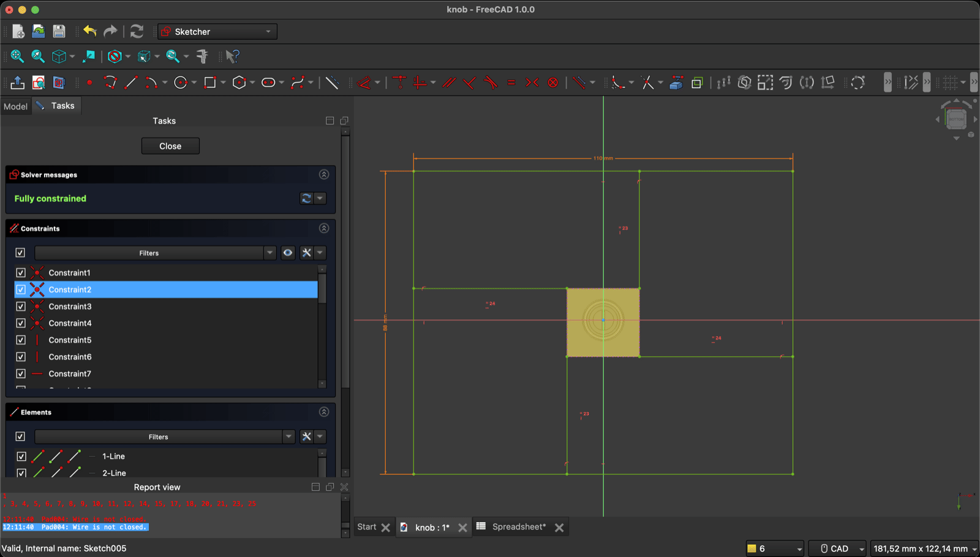Screen dimensions: 980x557
Task: Apply equal constraint
Action: [x=511, y=83]
